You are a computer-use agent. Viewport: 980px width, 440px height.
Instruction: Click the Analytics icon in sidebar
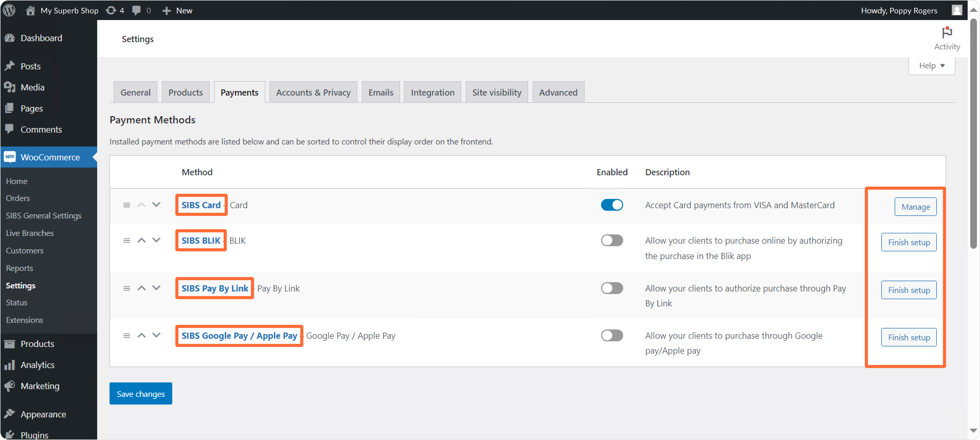pyautogui.click(x=10, y=365)
